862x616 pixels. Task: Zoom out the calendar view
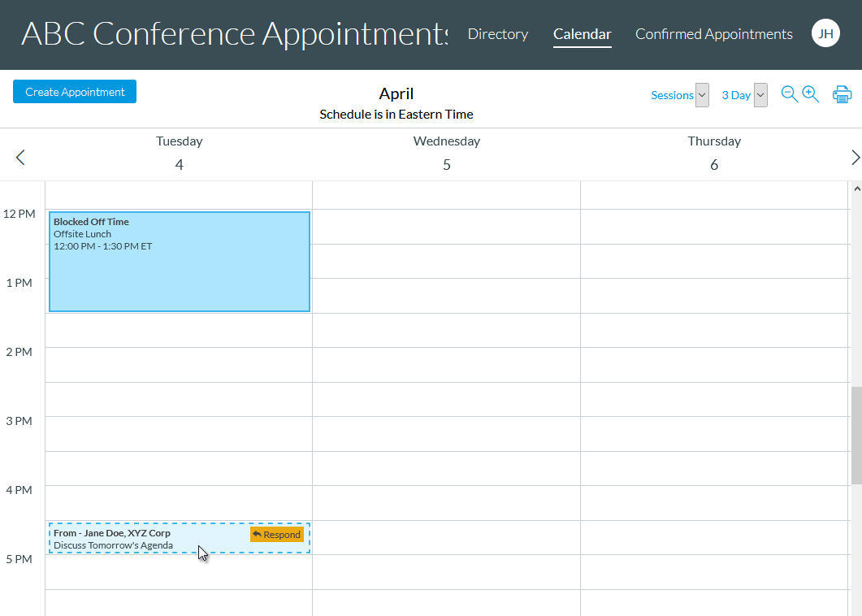789,94
